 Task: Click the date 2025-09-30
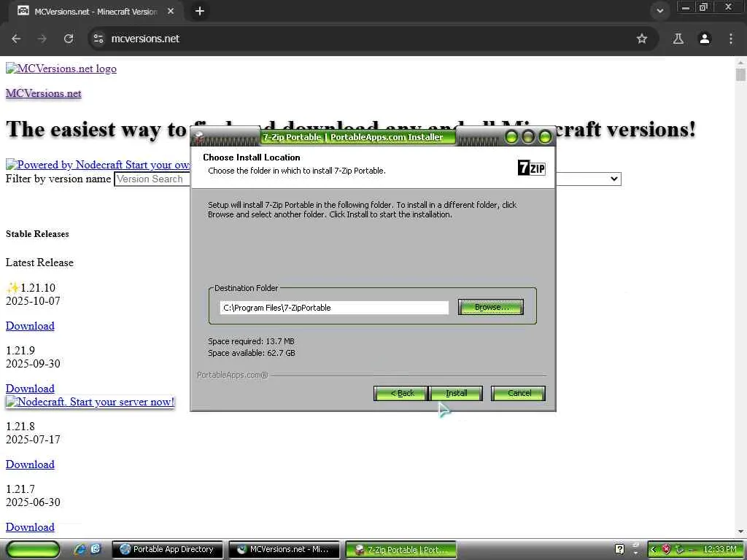point(33,364)
